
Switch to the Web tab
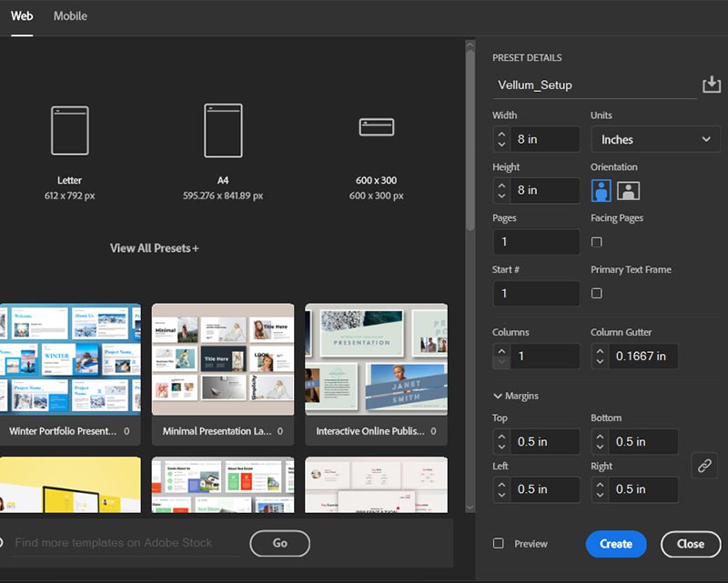pyautogui.click(x=22, y=16)
